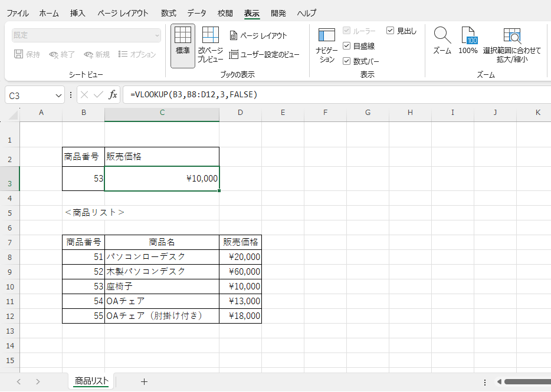
Task: Open the 校閲 tab
Action: [225, 14]
